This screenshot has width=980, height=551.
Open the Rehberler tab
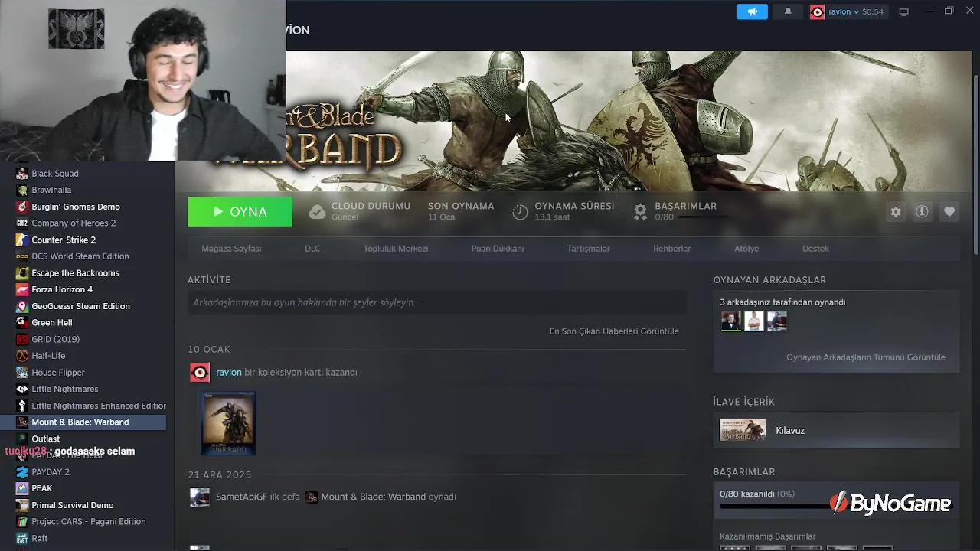tap(672, 249)
